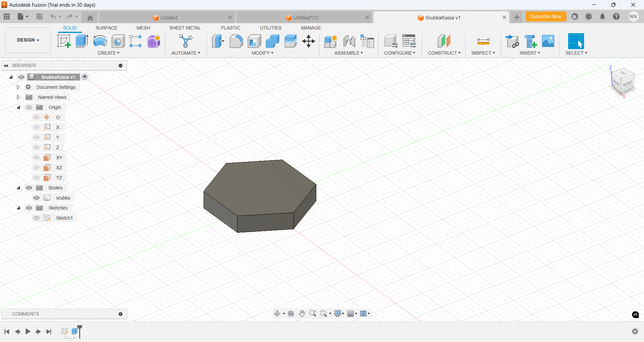
Task: Open the timeline settings gear
Action: click(x=635, y=331)
